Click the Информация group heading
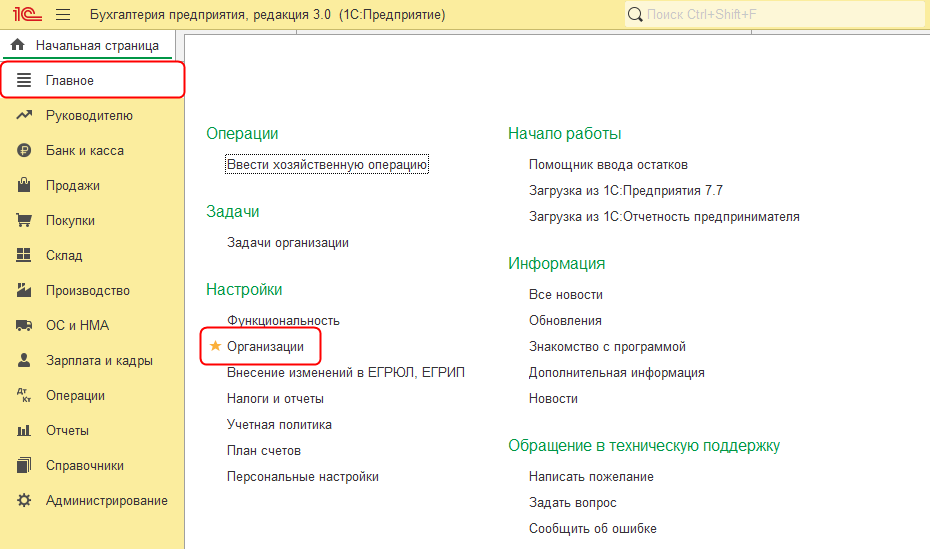This screenshot has width=930, height=549. [x=556, y=263]
